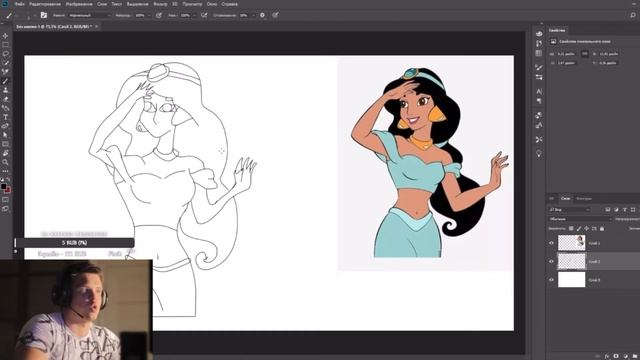Switch to the Контуры tab
This screenshot has width=640, height=360.
coord(584,198)
